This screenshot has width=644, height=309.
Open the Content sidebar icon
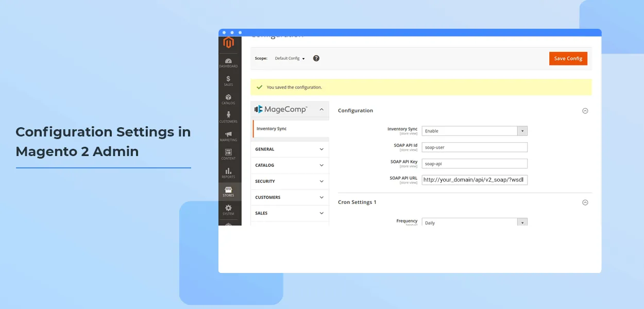point(228,154)
